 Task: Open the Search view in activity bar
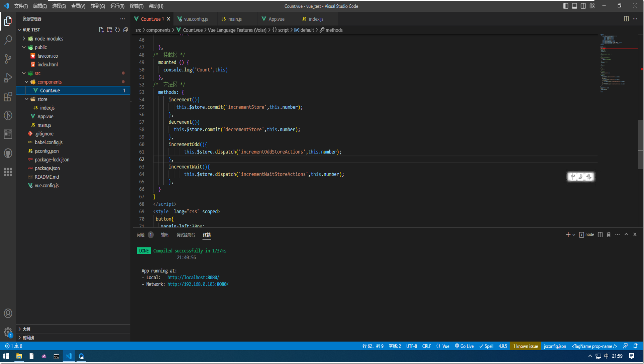pos(8,40)
